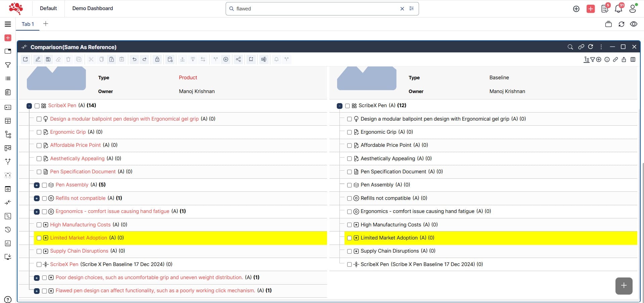The height and width of the screenshot is (303, 644).
Task: Click the lock icon in the toolbar
Action: click(x=157, y=59)
